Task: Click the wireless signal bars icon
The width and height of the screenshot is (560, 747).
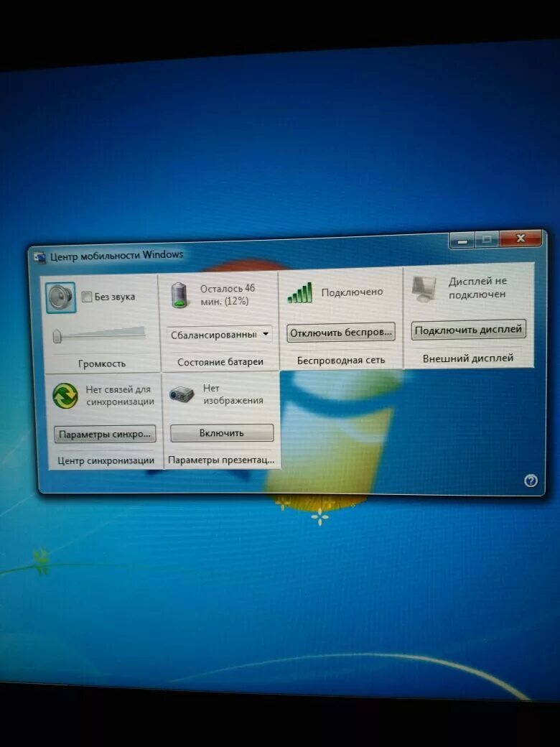Action: pyautogui.click(x=300, y=293)
